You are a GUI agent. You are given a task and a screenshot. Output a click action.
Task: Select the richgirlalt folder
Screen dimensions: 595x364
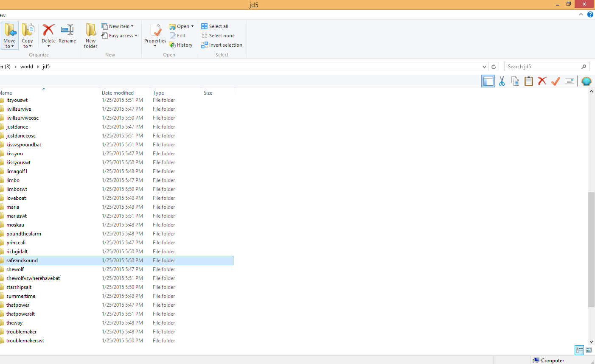[x=17, y=252]
